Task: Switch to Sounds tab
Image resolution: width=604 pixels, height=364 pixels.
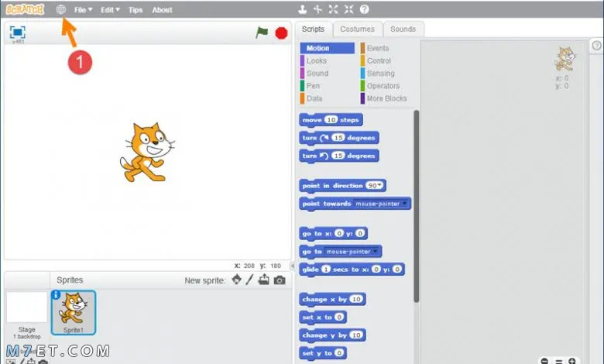Action: (403, 29)
